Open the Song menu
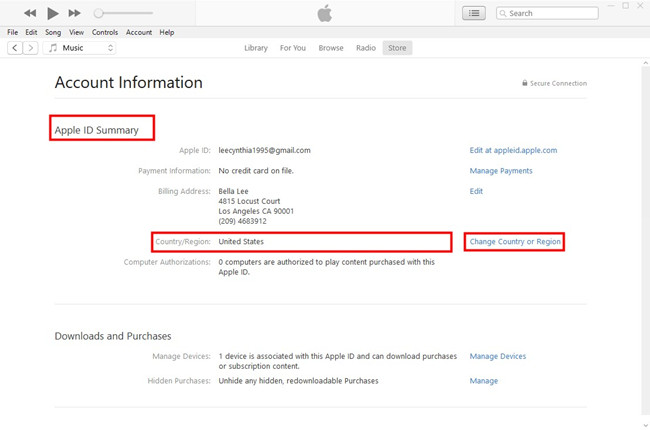This screenshot has height=430, width=650. pyautogui.click(x=53, y=32)
